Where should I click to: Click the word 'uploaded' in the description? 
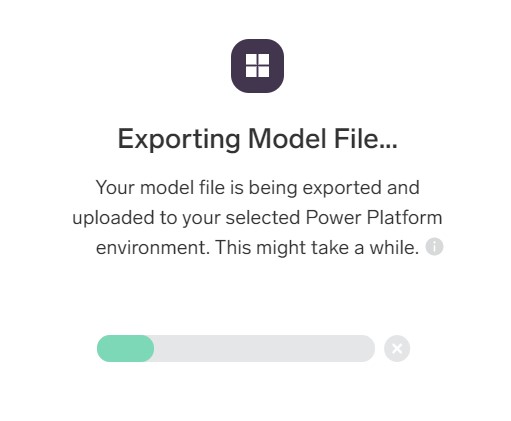point(113,218)
